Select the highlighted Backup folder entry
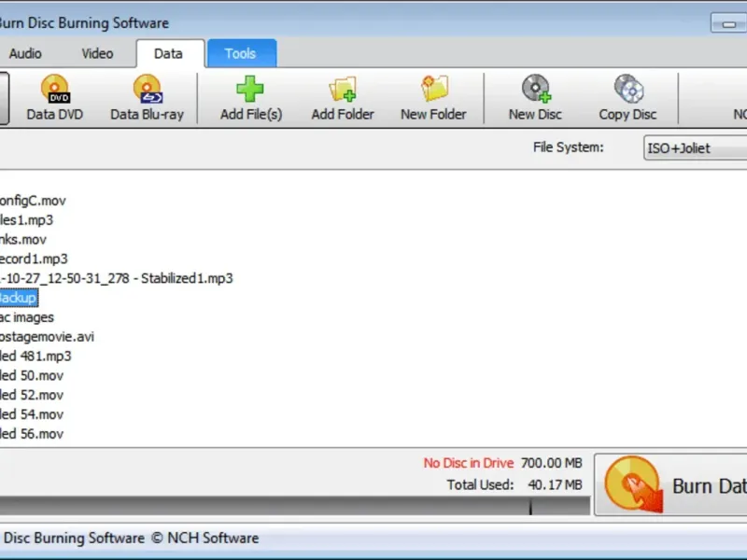Viewport: 747px width, 560px height. 18,298
